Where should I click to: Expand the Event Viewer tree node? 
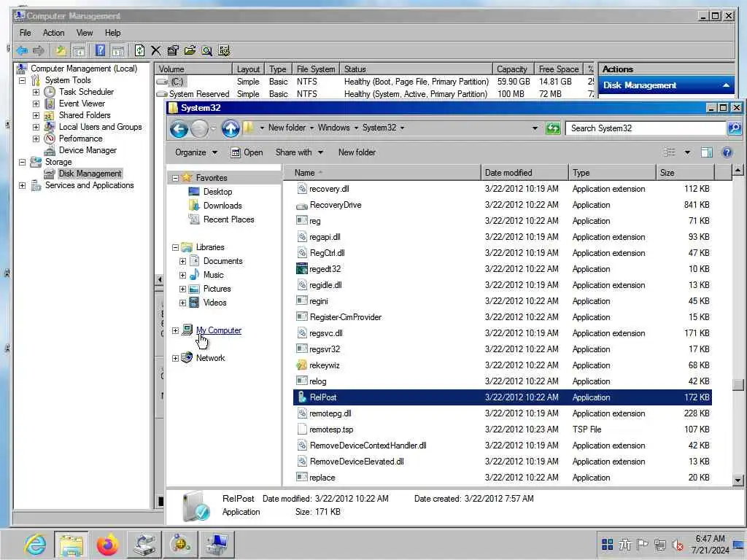pos(36,104)
